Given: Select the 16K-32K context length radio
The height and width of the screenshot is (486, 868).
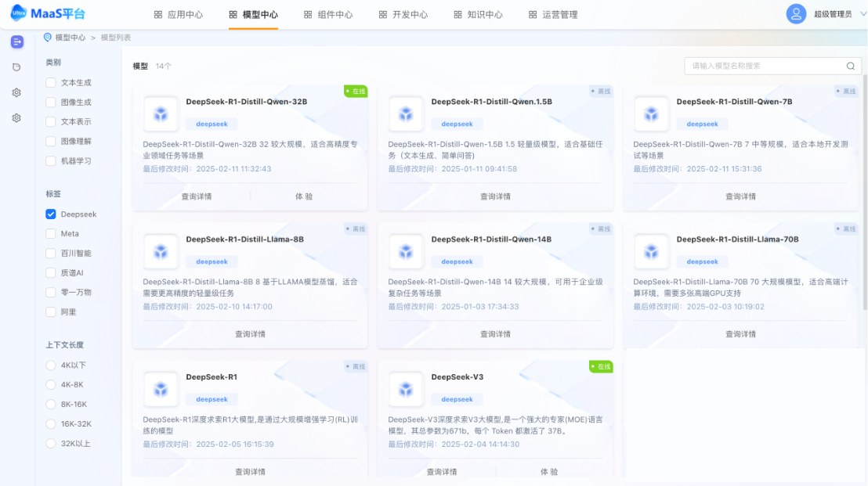Looking at the screenshot, I should (x=51, y=424).
